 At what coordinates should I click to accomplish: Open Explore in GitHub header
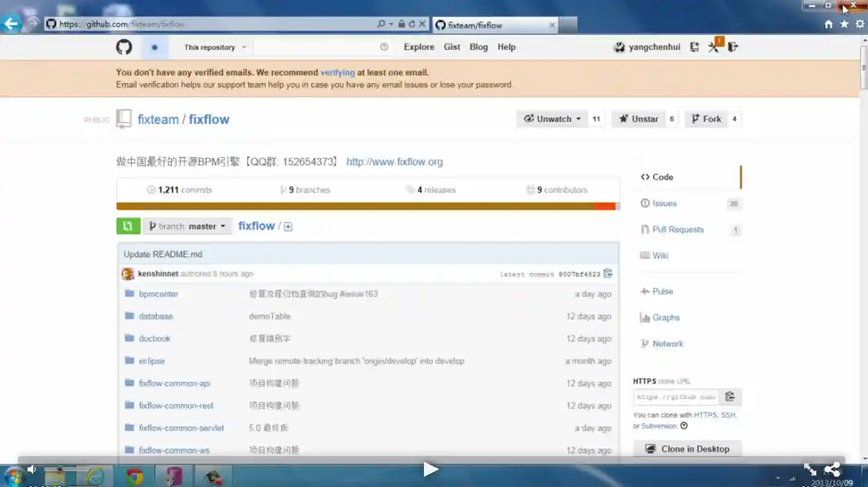coord(419,47)
